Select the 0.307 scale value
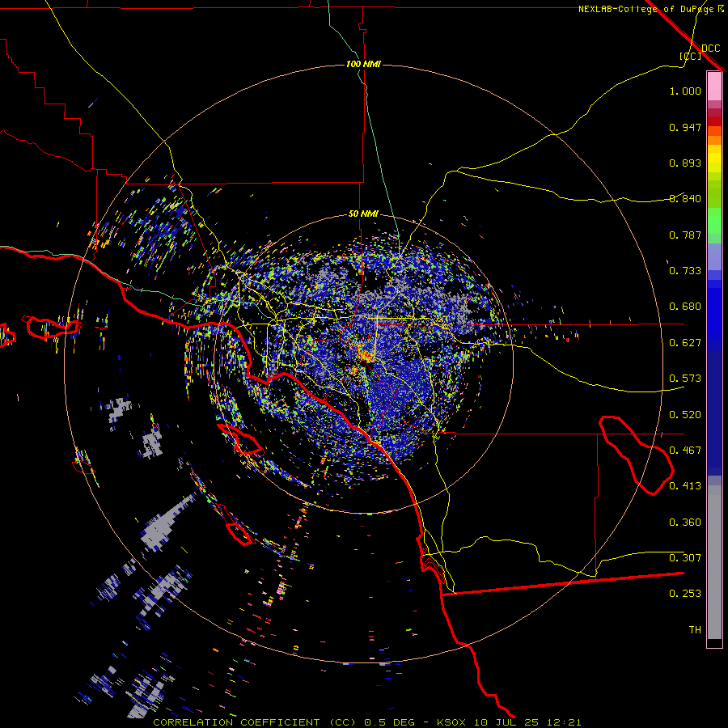Viewport: 728px width, 728px height. point(685,557)
